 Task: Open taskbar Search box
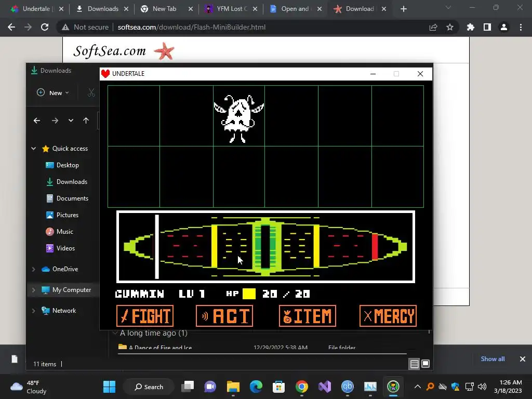[149, 387]
